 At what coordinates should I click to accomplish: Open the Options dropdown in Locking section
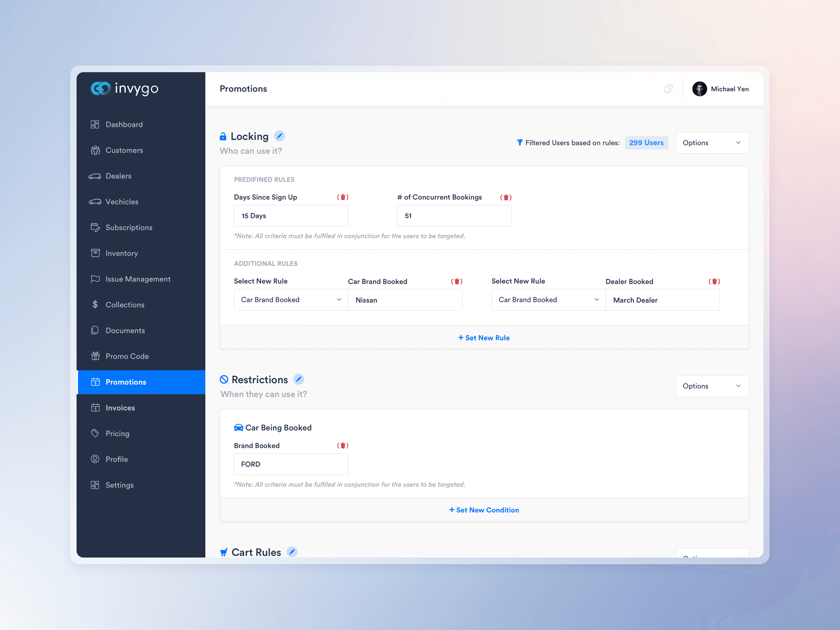[x=712, y=143]
